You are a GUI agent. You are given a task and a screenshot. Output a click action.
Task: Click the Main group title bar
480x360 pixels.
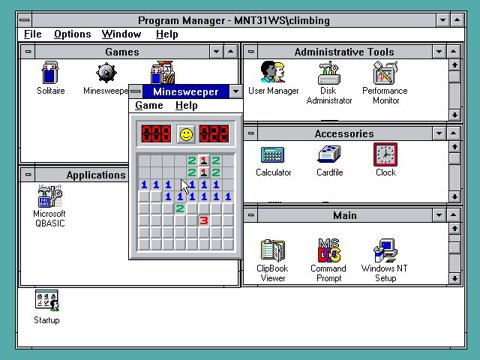[345, 215]
